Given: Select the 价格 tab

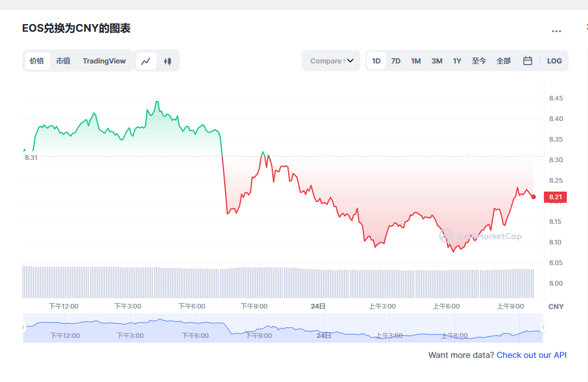Looking at the screenshot, I should pyautogui.click(x=36, y=61).
